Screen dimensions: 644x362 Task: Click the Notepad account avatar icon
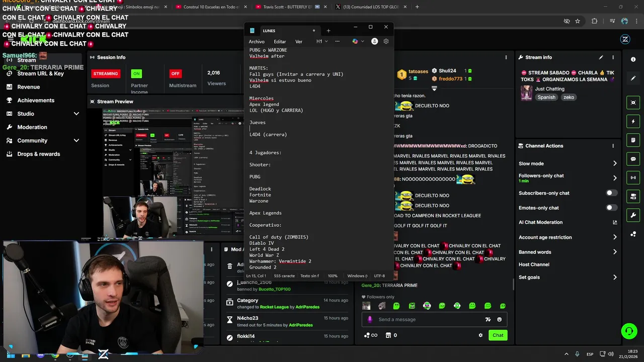click(x=374, y=41)
